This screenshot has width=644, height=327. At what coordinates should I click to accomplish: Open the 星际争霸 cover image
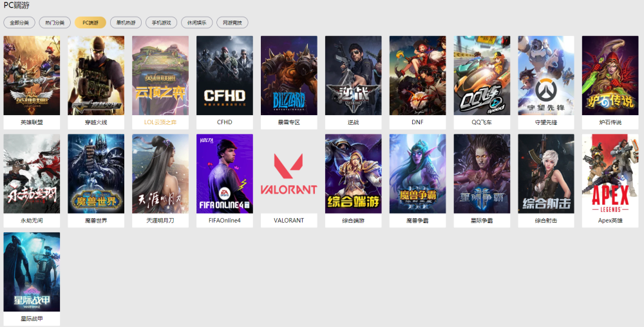coord(482,174)
